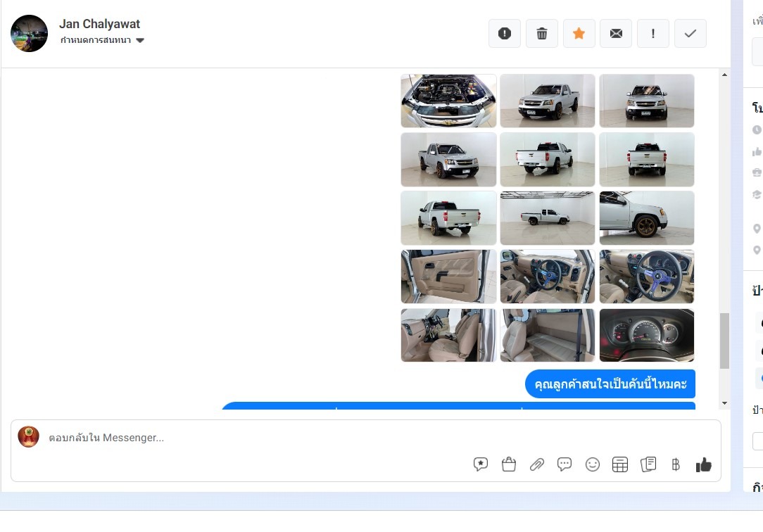
Task: Mark conversation unread with the envelope icon
Action: 616,34
